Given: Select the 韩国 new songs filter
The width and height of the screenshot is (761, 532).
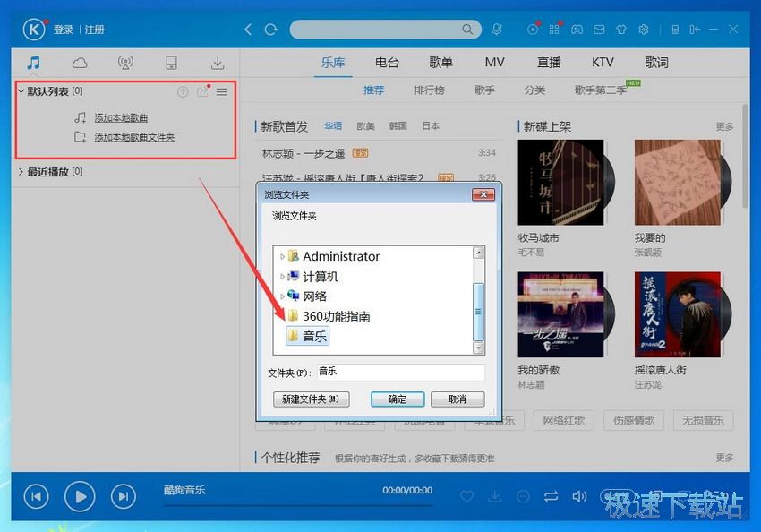Looking at the screenshot, I should coord(398,126).
